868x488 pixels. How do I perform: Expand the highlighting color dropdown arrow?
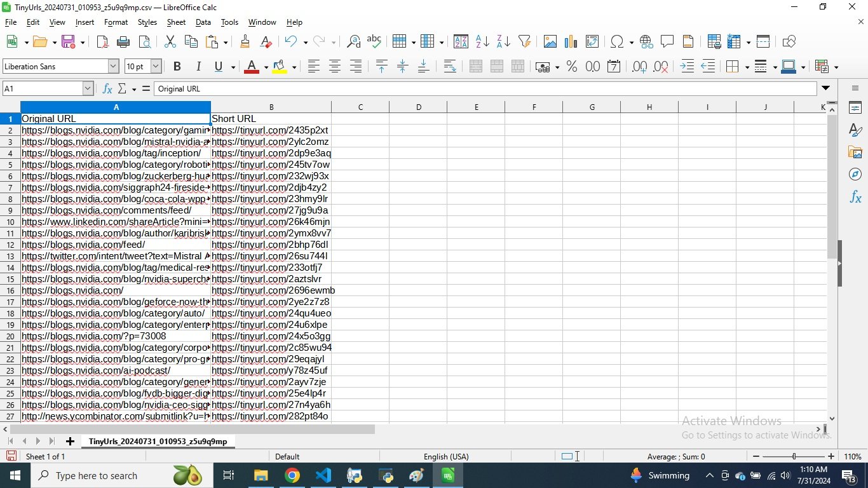click(294, 67)
